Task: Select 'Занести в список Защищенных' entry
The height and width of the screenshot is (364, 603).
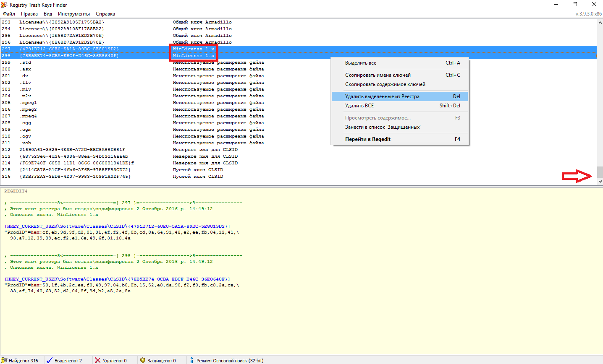Action: [383, 127]
